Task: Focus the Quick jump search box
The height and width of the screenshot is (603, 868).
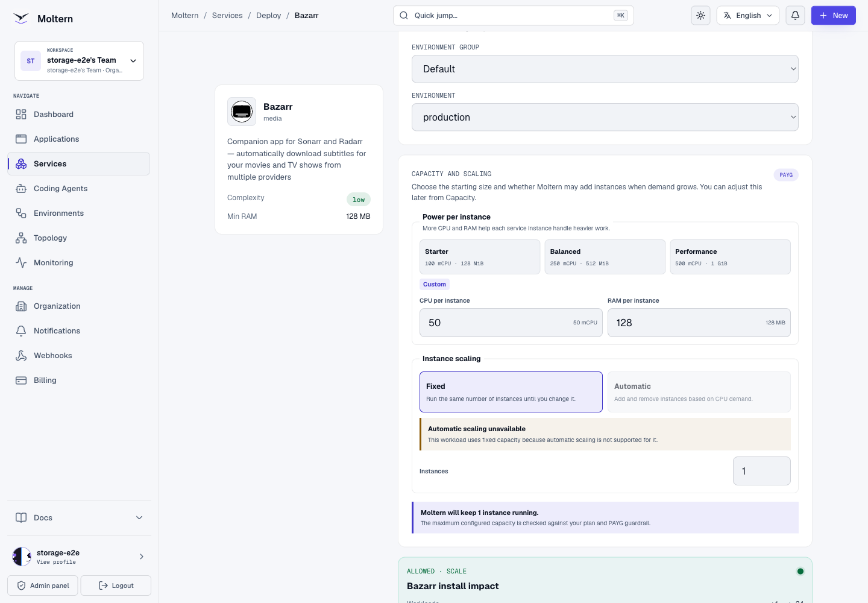Action: pos(514,16)
